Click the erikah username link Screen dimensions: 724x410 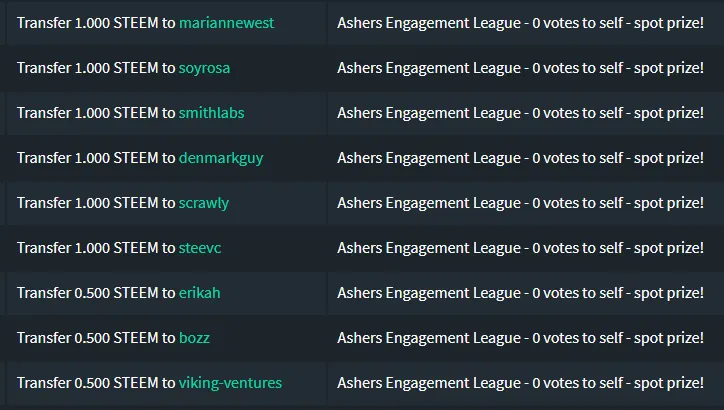199,293
